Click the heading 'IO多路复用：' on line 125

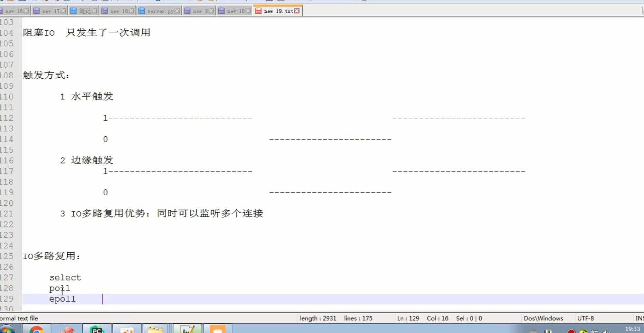click(51, 256)
